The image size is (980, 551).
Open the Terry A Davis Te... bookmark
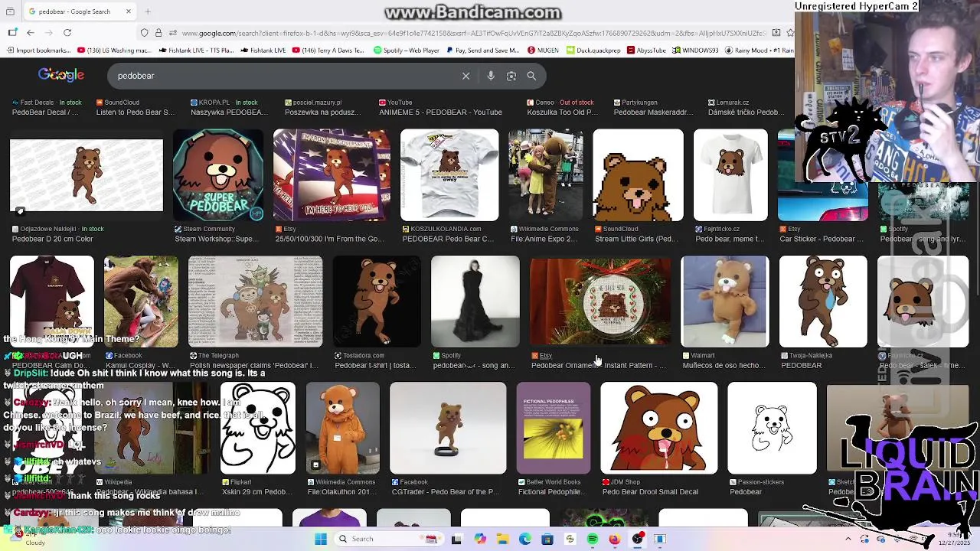tap(329, 51)
